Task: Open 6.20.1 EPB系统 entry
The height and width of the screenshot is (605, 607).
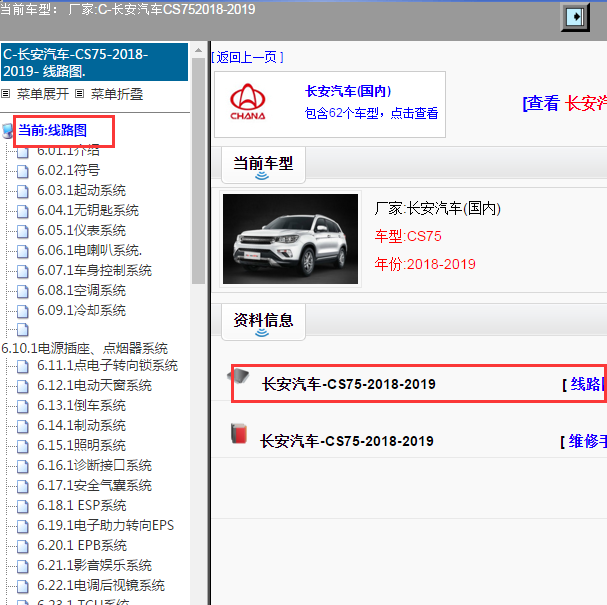Action: pos(82,546)
